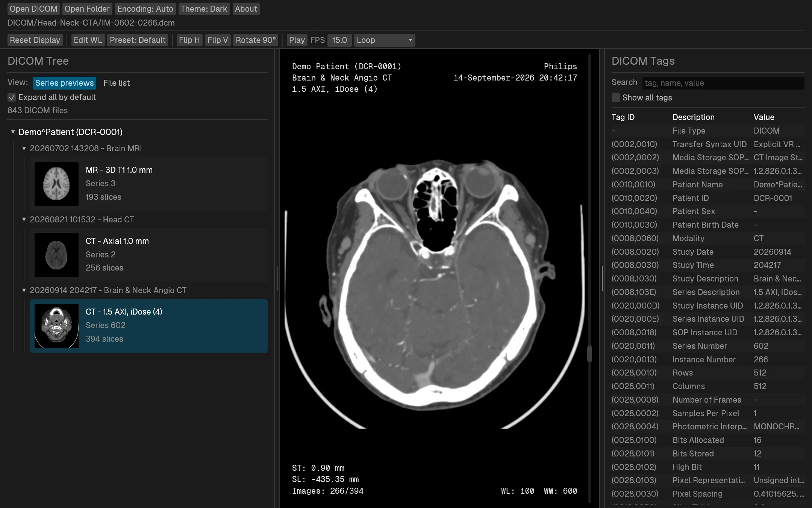This screenshot has height=508, width=812.
Task: Open the Loop playback mode dropdown
Action: coord(385,40)
